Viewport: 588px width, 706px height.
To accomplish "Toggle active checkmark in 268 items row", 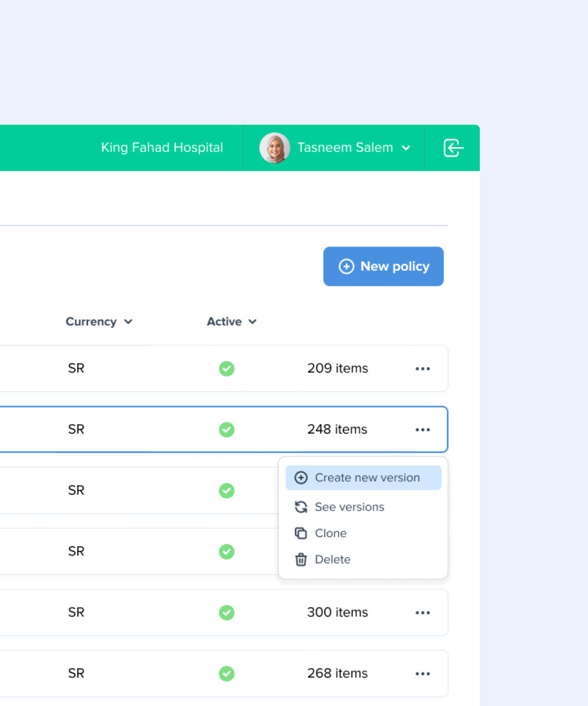I will [227, 674].
